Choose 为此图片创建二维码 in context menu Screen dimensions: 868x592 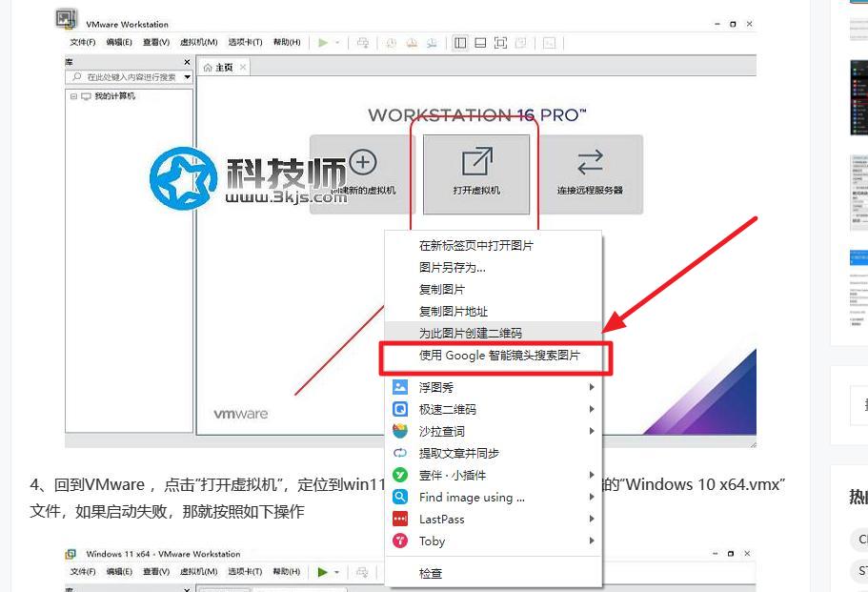point(494,333)
